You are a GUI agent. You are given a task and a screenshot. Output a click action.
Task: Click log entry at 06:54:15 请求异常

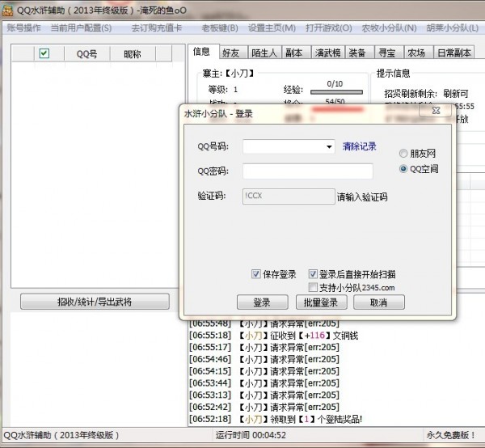[x=264, y=371]
